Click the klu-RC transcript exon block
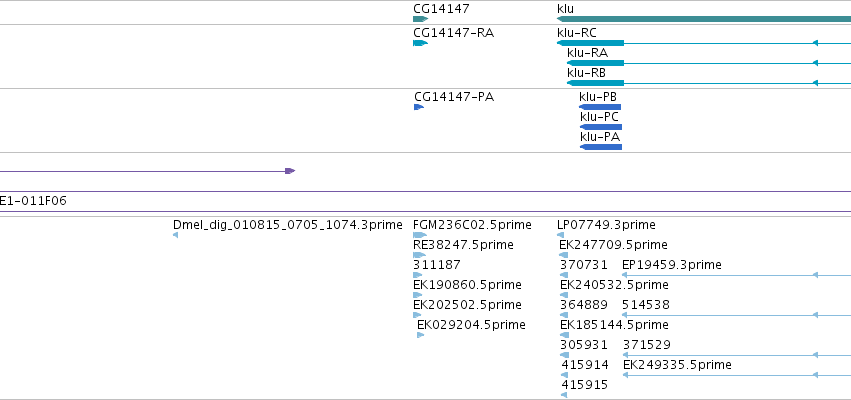Image resolution: width=851 pixels, height=400 pixels. pos(590,43)
